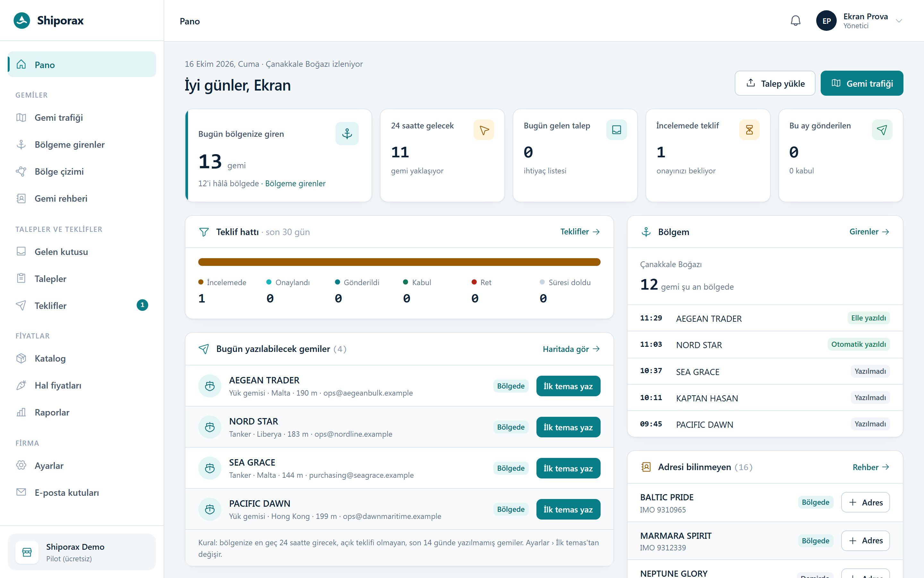Click the Bölgeme girenler link in first card
The height and width of the screenshot is (578, 924).
[x=295, y=183]
